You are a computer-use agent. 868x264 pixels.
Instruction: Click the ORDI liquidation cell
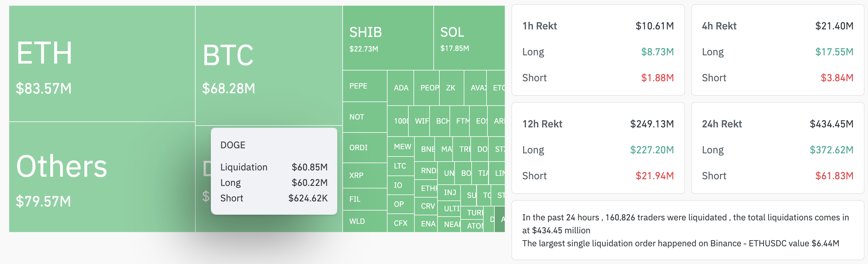pyautogui.click(x=364, y=148)
